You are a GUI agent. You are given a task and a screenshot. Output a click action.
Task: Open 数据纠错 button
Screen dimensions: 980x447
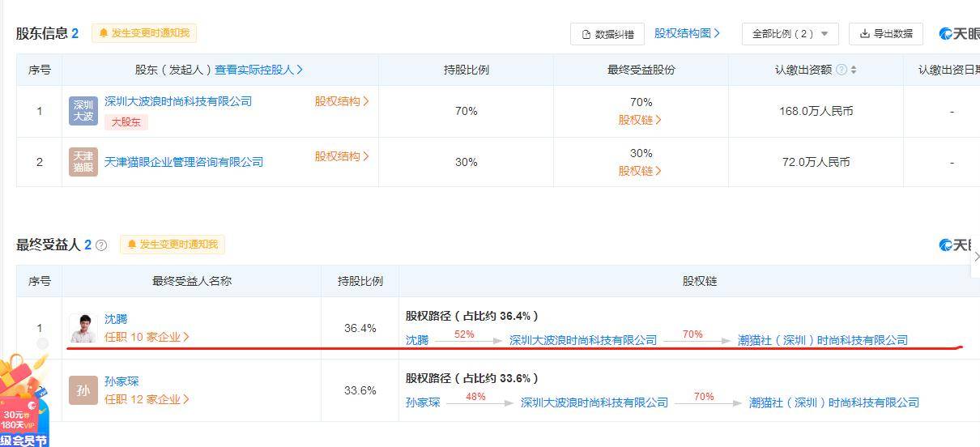tap(607, 34)
